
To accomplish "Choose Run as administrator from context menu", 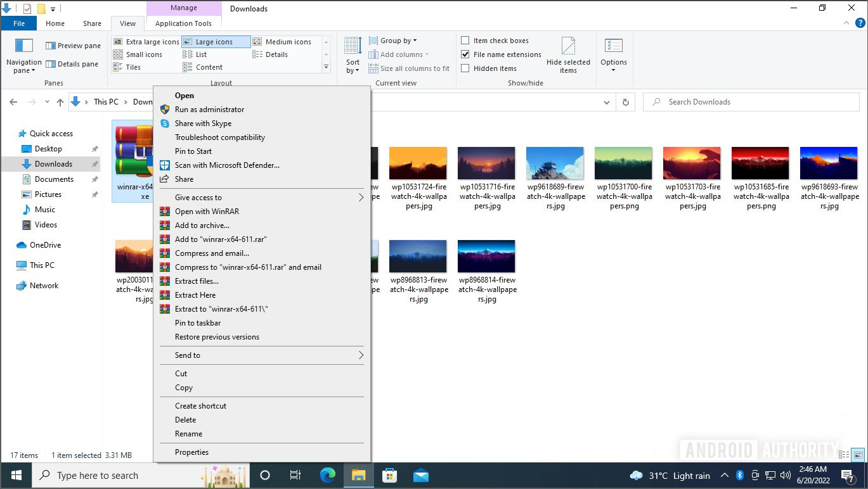I will 209,110.
